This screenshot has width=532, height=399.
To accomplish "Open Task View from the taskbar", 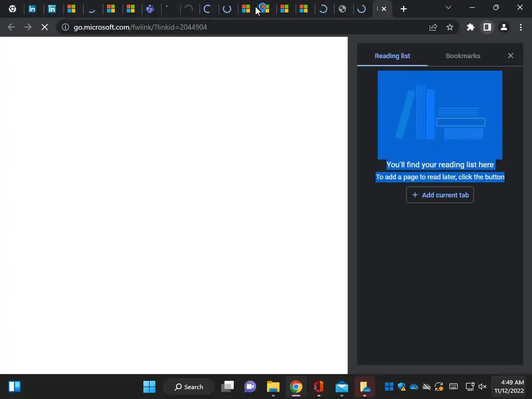I will [x=228, y=387].
